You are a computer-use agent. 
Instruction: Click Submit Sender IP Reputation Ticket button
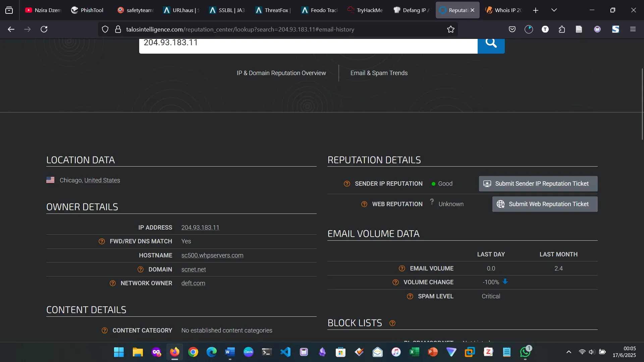point(538,184)
